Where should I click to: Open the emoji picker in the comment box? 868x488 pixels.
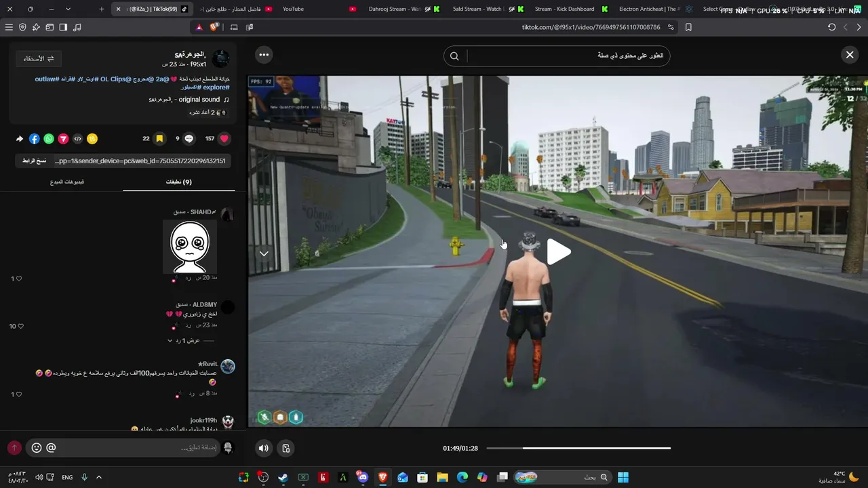(37, 447)
